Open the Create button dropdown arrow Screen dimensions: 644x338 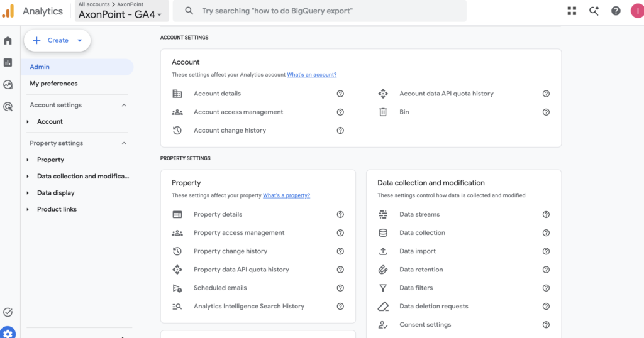80,41
